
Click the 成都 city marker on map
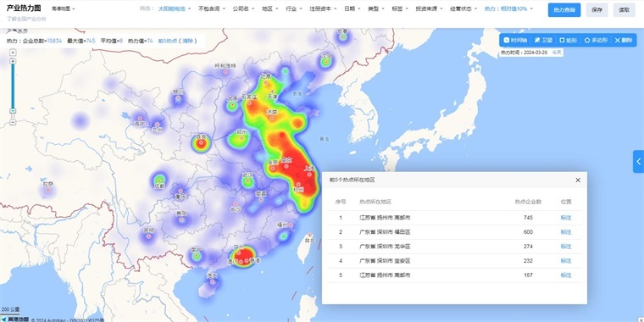[x=159, y=180]
